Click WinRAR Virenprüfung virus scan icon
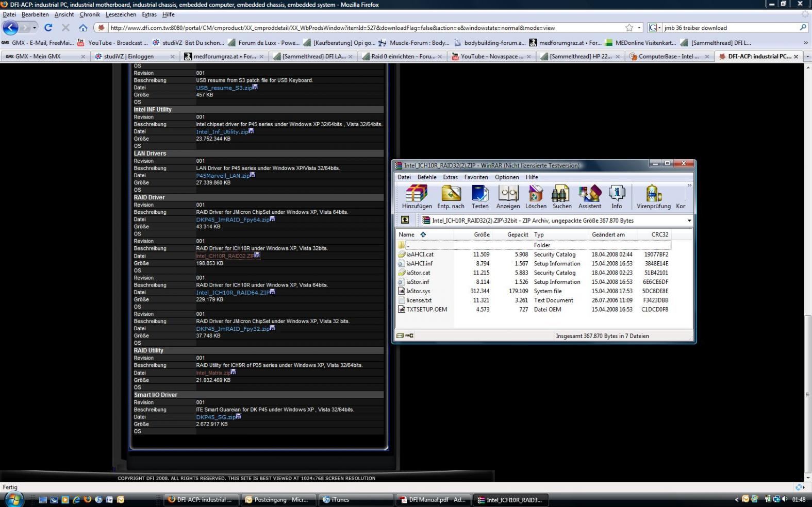The image size is (812, 507). [x=653, y=197]
